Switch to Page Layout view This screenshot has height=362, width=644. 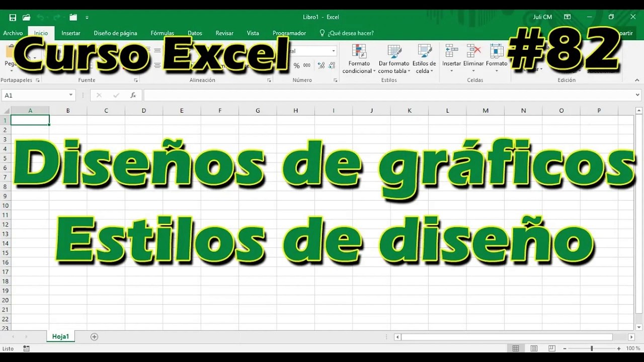pos(534,348)
